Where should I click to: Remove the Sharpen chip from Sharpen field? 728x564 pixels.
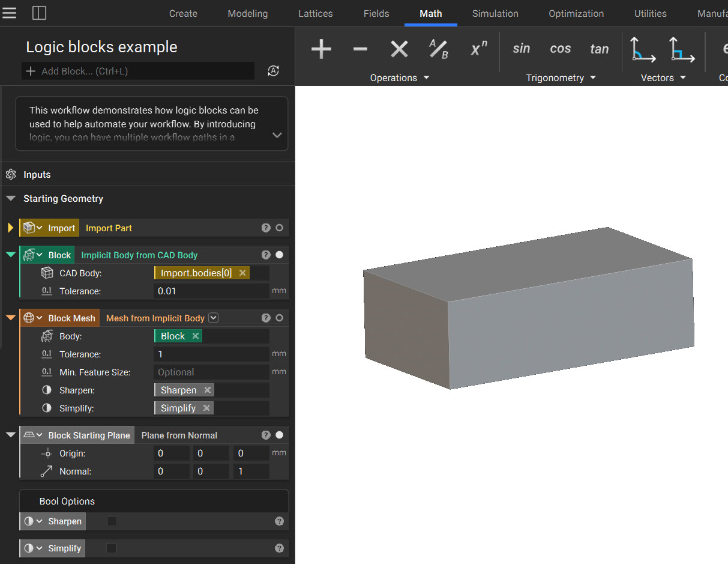tap(207, 390)
